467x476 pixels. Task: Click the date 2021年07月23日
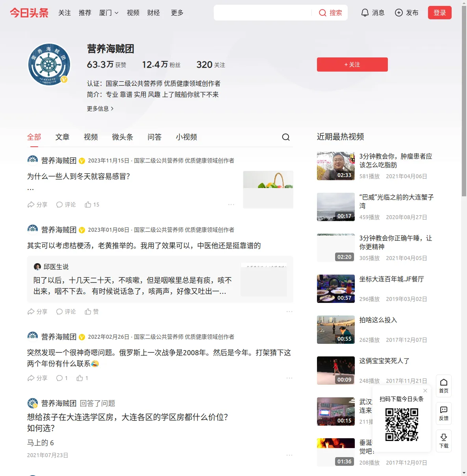point(48,455)
